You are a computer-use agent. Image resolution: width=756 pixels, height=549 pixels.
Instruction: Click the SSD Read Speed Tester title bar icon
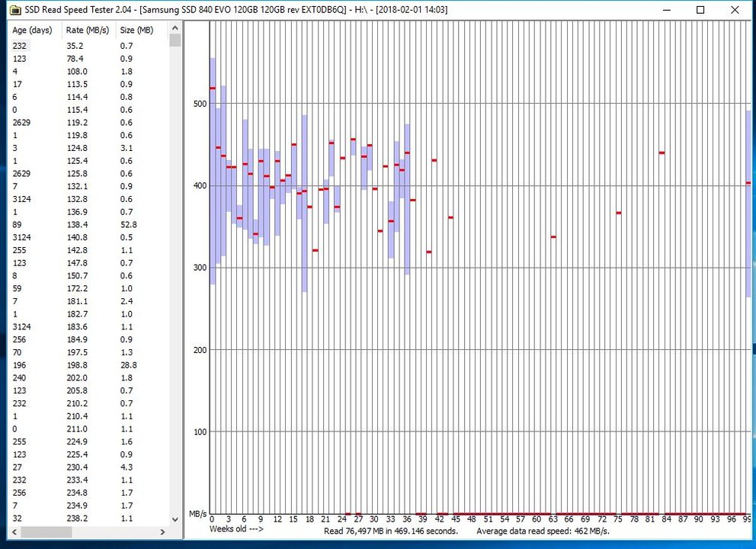click(x=15, y=10)
